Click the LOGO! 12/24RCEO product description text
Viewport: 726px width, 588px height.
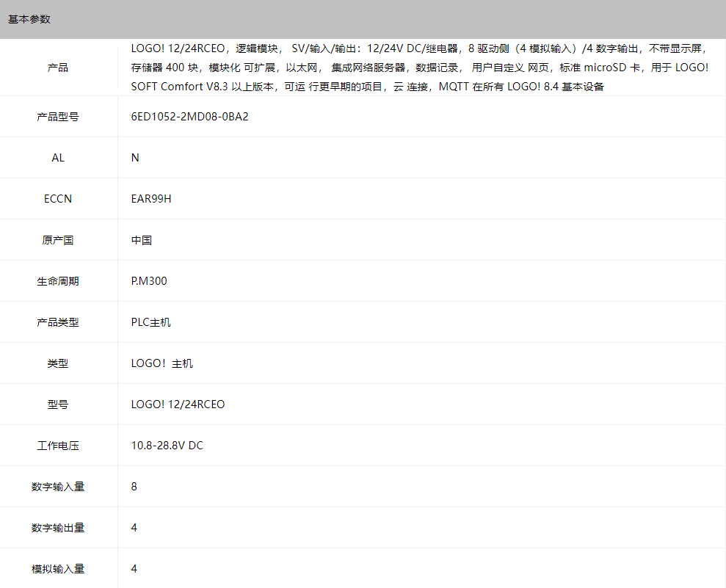tap(420, 68)
